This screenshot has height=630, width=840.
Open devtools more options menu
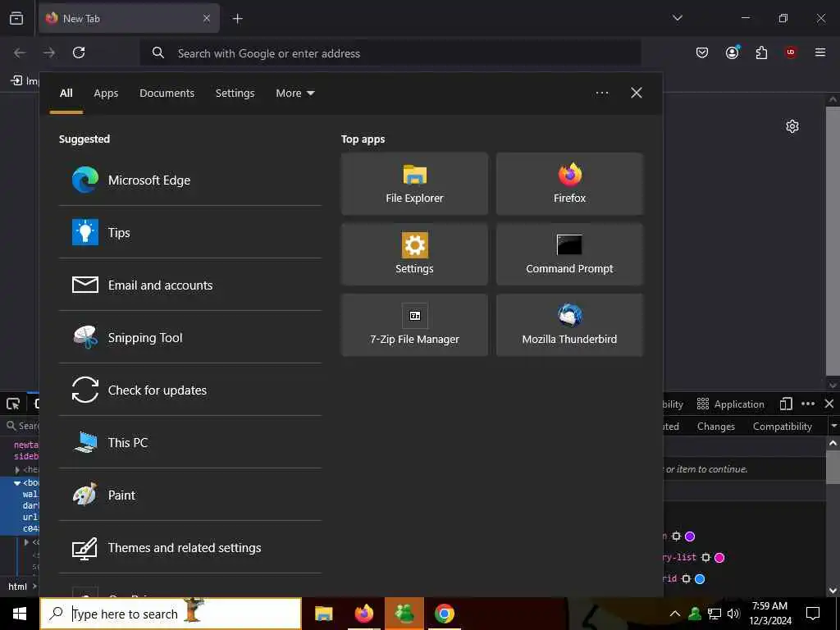pos(808,404)
